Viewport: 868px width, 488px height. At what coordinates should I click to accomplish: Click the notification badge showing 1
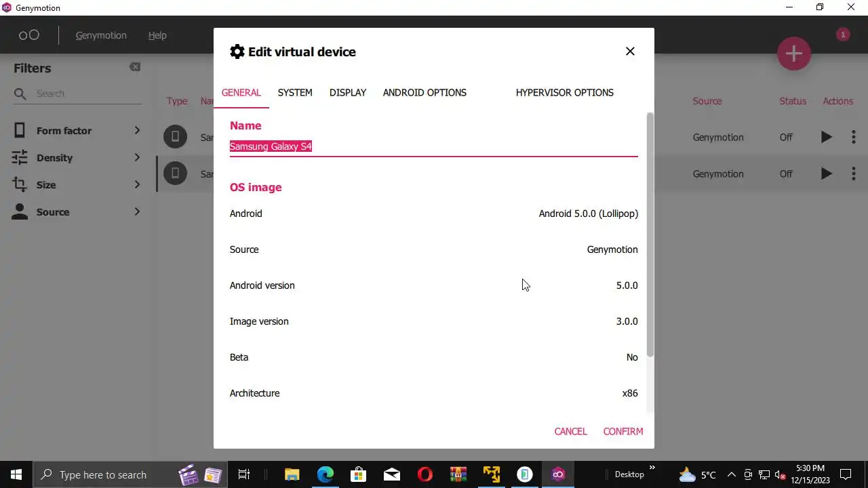coord(843,34)
